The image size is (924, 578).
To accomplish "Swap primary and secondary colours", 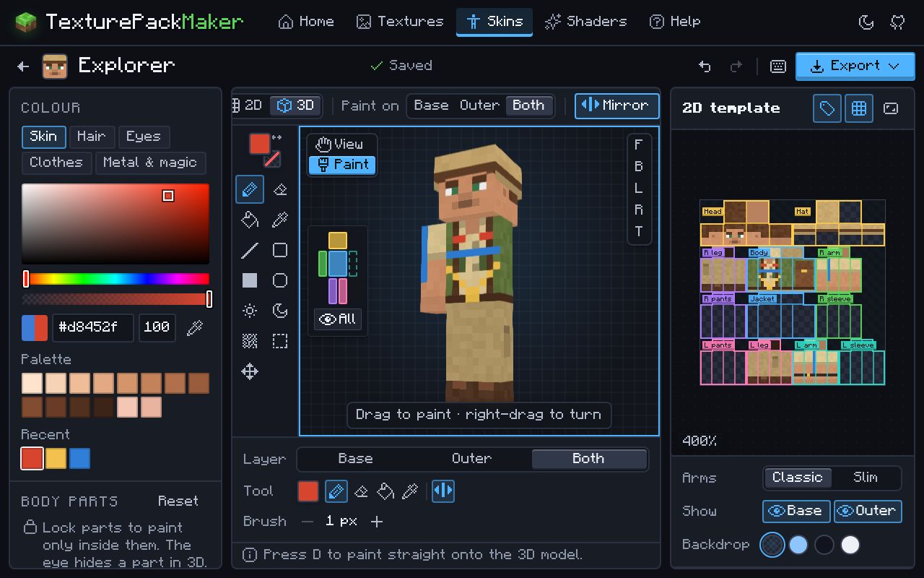I will tap(276, 137).
